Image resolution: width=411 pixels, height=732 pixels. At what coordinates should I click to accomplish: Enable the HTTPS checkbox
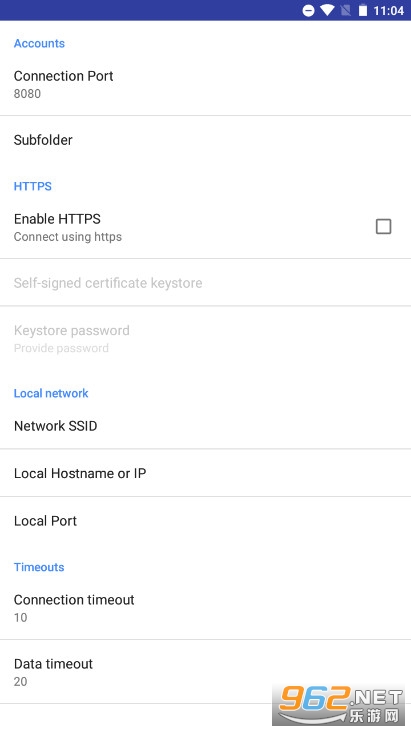(383, 226)
